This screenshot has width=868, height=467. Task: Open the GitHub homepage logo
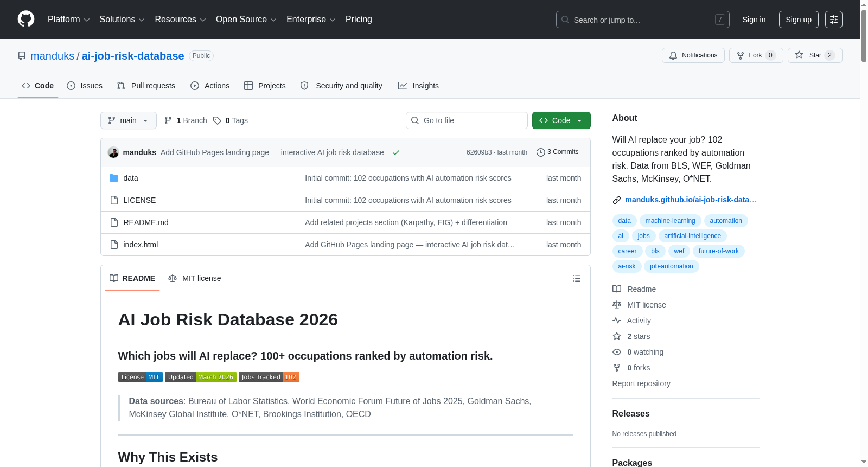pos(26,19)
